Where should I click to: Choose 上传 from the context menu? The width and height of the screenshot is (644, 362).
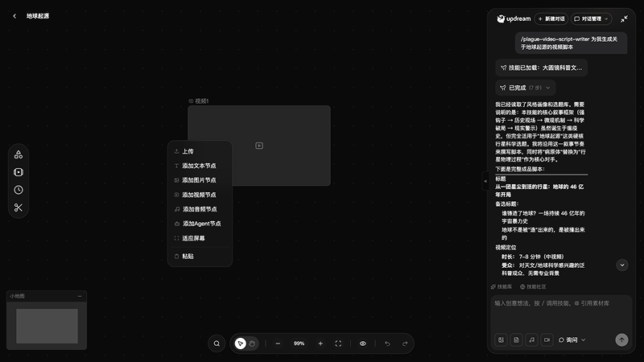(200, 151)
